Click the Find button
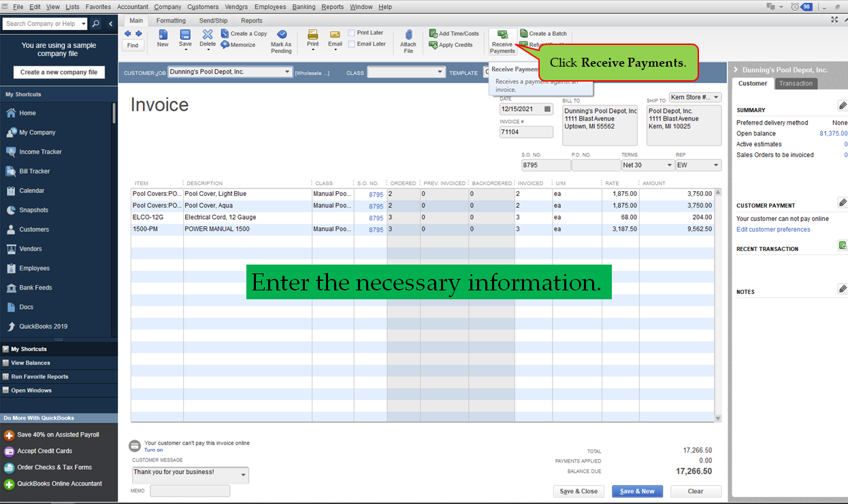The image size is (848, 504). pyautogui.click(x=133, y=46)
